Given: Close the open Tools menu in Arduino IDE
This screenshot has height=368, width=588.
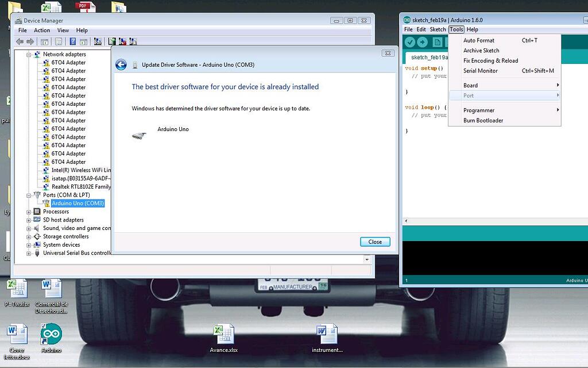Looking at the screenshot, I should tap(457, 29).
